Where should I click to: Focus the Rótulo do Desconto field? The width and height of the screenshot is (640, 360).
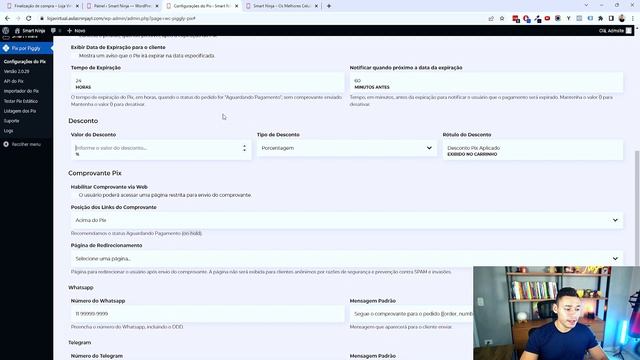[533, 150]
